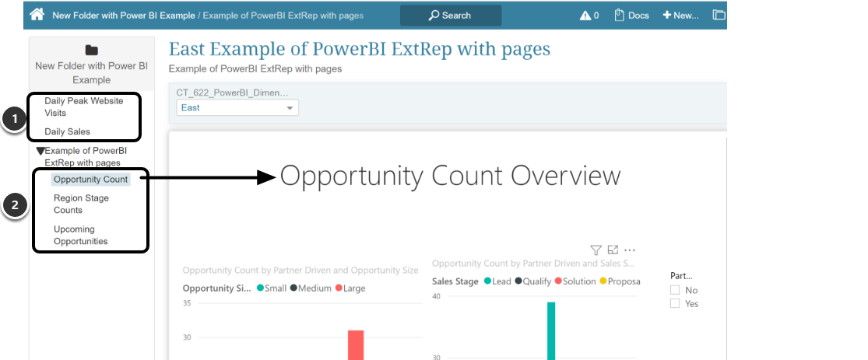Check the No partner driven checkbox
Viewport: 868px width, 360px height.
675,290
